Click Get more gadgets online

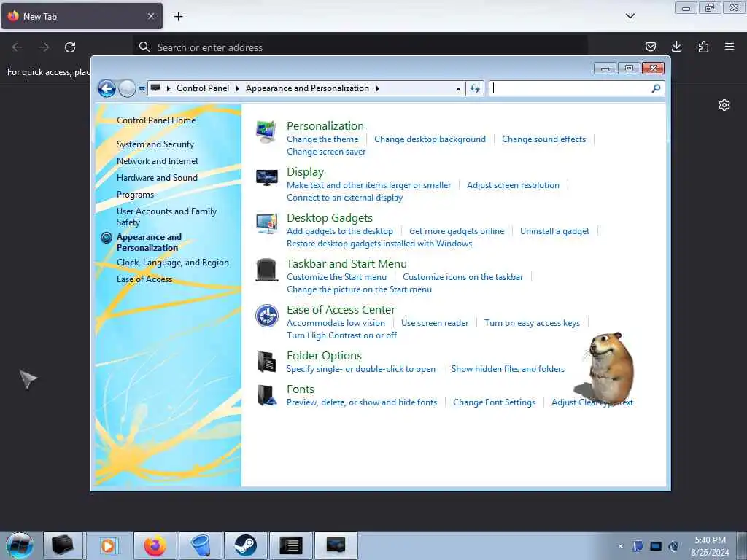(457, 231)
